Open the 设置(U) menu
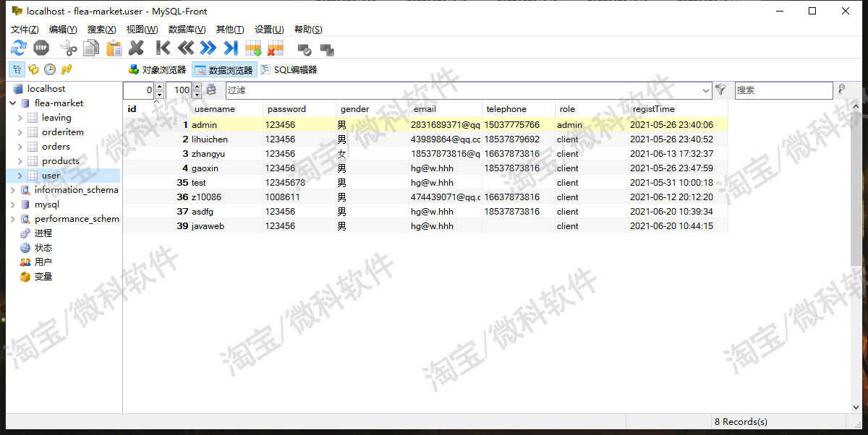Image resolution: width=868 pixels, height=435 pixels. pyautogui.click(x=268, y=30)
